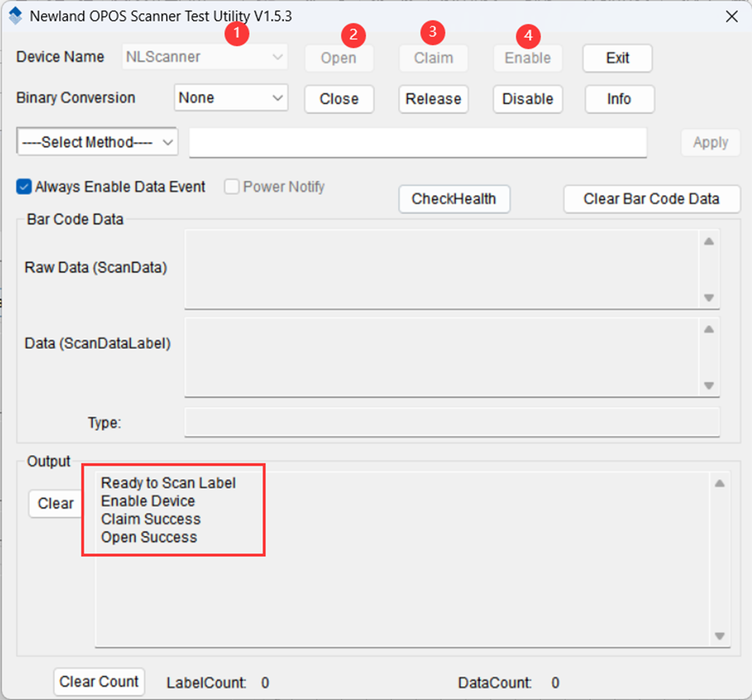This screenshot has width=752, height=700.
Task: Clear the Output log
Action: coord(56,503)
